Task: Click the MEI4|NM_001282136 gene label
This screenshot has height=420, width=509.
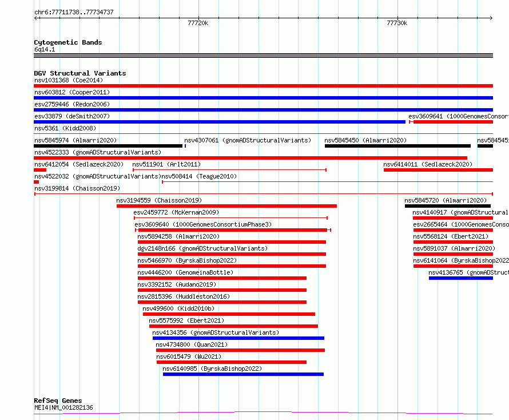Action: pyautogui.click(x=63, y=407)
